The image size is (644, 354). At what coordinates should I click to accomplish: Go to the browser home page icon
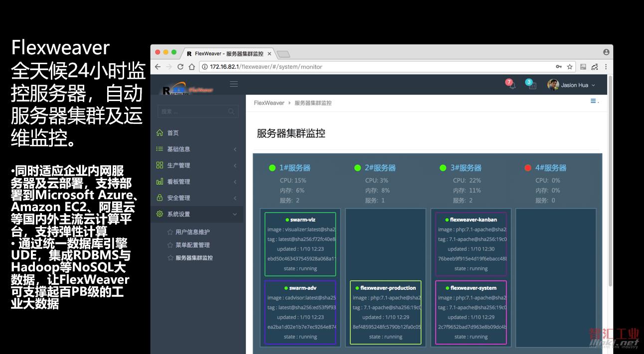click(x=192, y=67)
